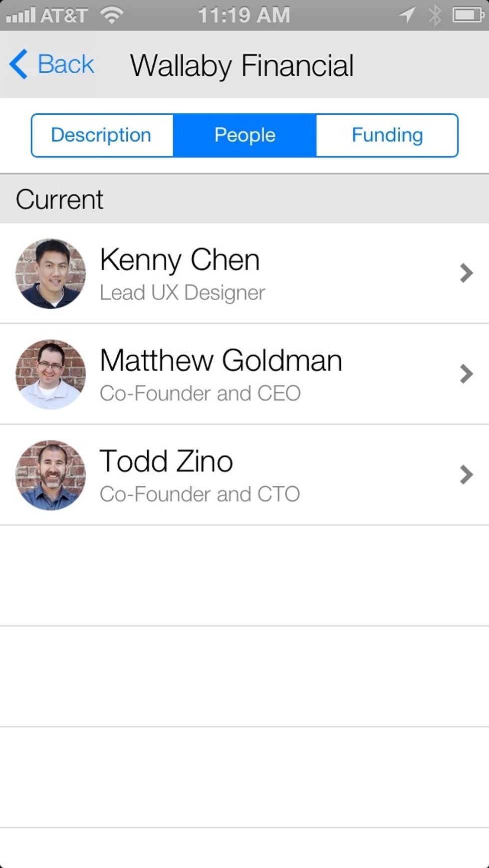Screen dimensions: 489x868
Task: Tap the Bluetooth icon in the status bar
Action: coord(435,15)
